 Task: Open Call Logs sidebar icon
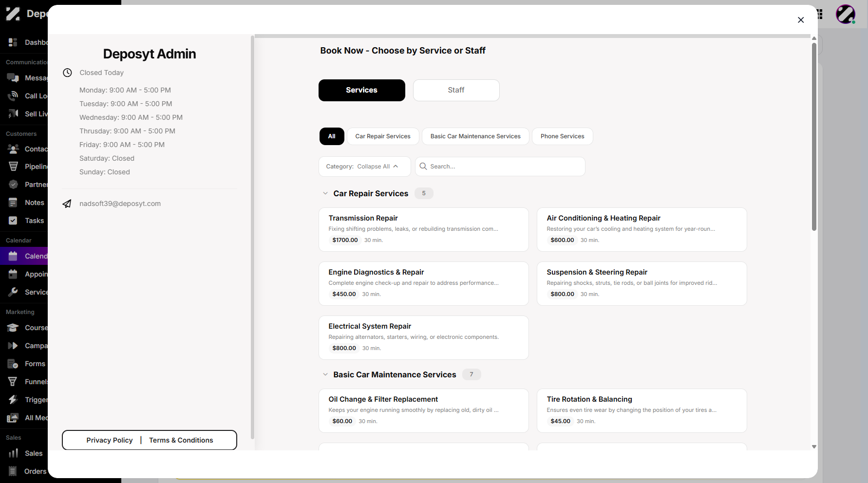click(13, 96)
